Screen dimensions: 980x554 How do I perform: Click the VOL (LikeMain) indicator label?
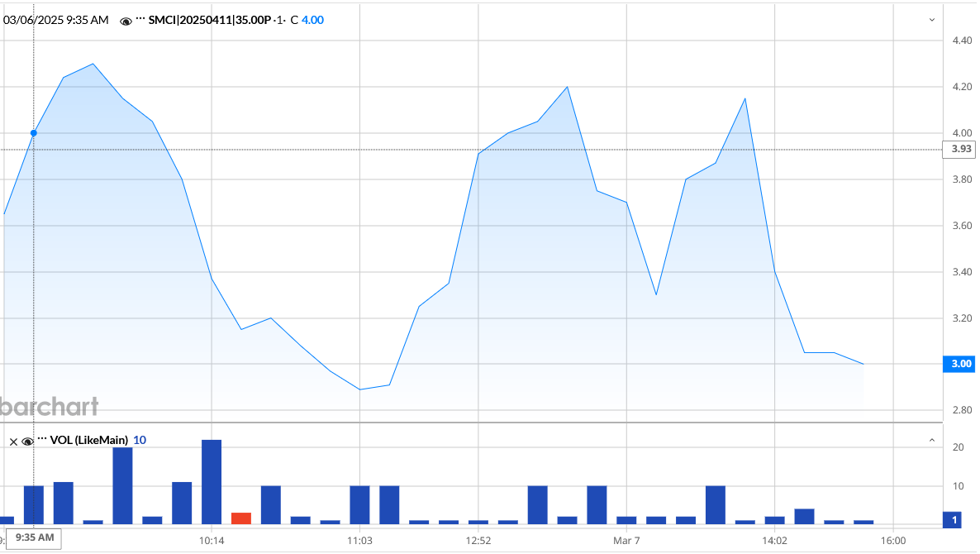point(89,440)
